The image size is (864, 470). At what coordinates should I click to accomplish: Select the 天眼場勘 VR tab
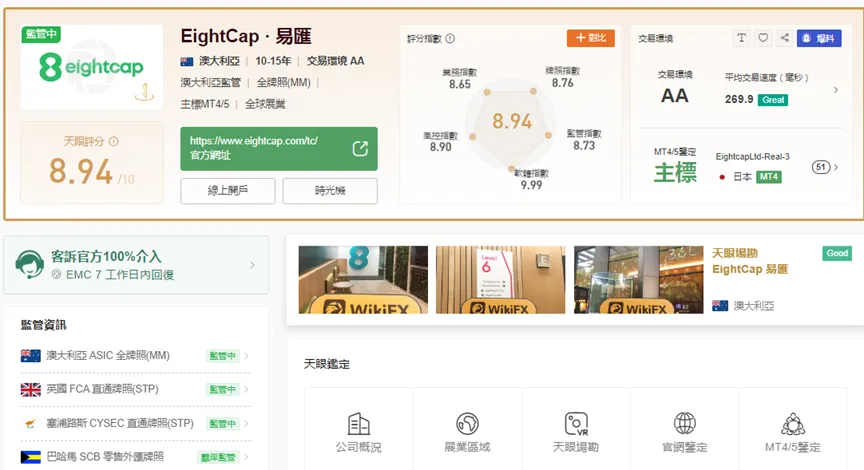point(576,432)
